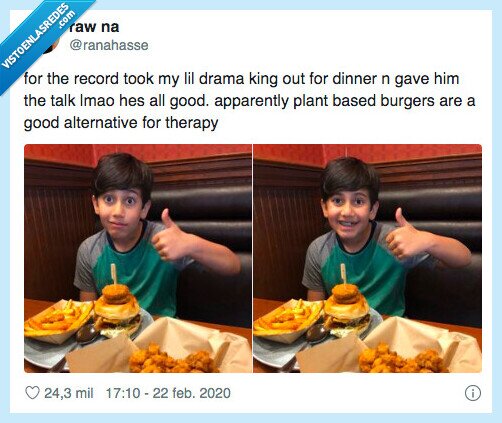Image resolution: width=502 pixels, height=423 pixels.
Task: Click the display name 'raw na'
Action: (x=94, y=27)
